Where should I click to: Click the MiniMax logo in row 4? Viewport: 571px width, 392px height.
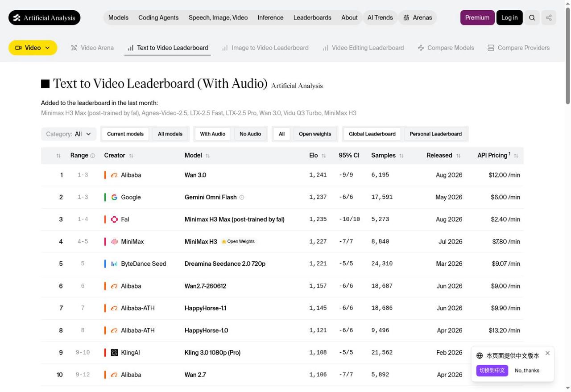click(114, 242)
